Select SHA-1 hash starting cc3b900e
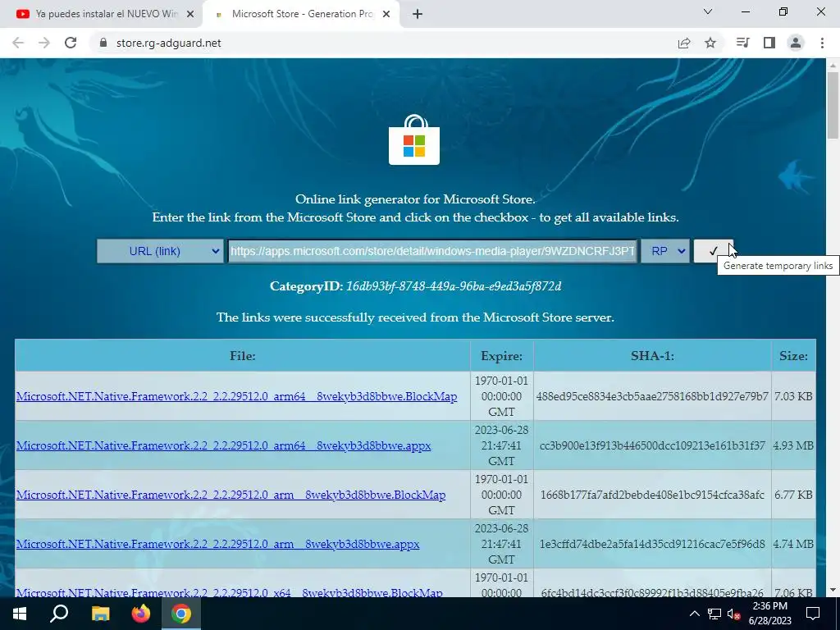 (x=652, y=445)
